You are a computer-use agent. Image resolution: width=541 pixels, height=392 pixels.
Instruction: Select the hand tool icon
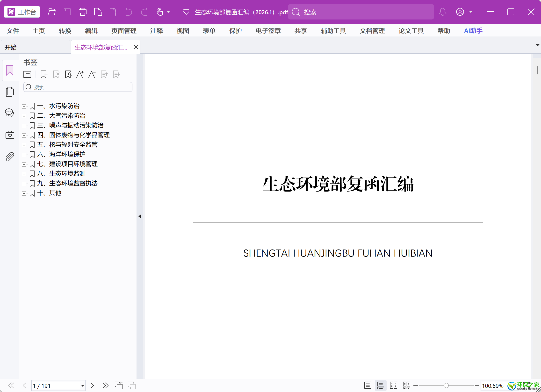[x=160, y=12]
